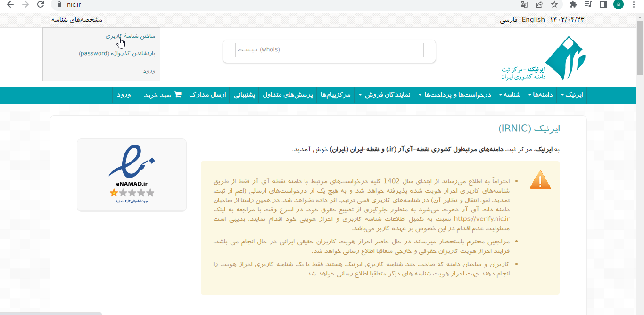644x315 pixels.
Task: Reload the nic.ir page
Action: 41,4
